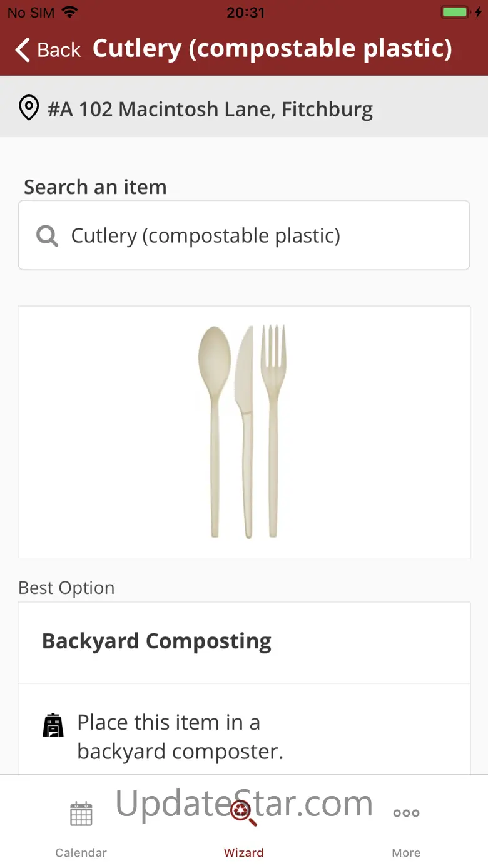Screen dimensions: 488x868
Task: Tap the location pin icon
Action: click(29, 108)
